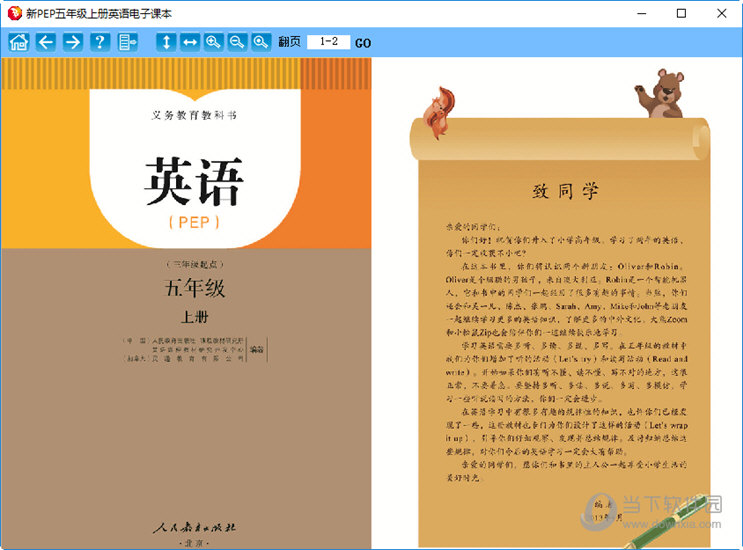Click the 上册 text on the cover
This screenshot has width=743, height=550.
coord(194,316)
